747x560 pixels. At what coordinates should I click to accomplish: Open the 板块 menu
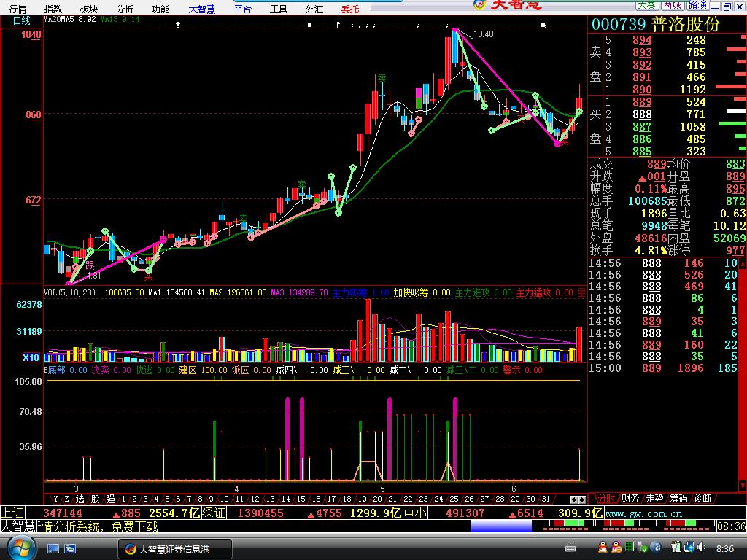pos(88,9)
